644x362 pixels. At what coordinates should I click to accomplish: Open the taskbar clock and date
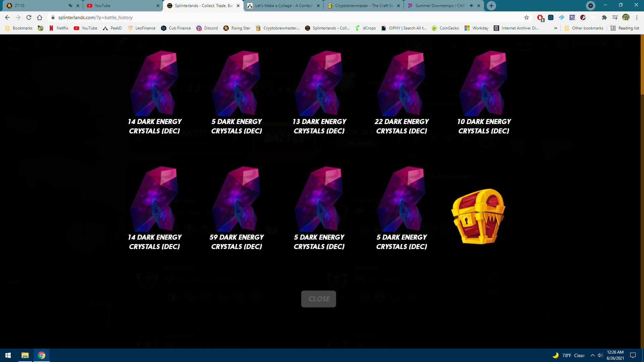[x=615, y=355]
